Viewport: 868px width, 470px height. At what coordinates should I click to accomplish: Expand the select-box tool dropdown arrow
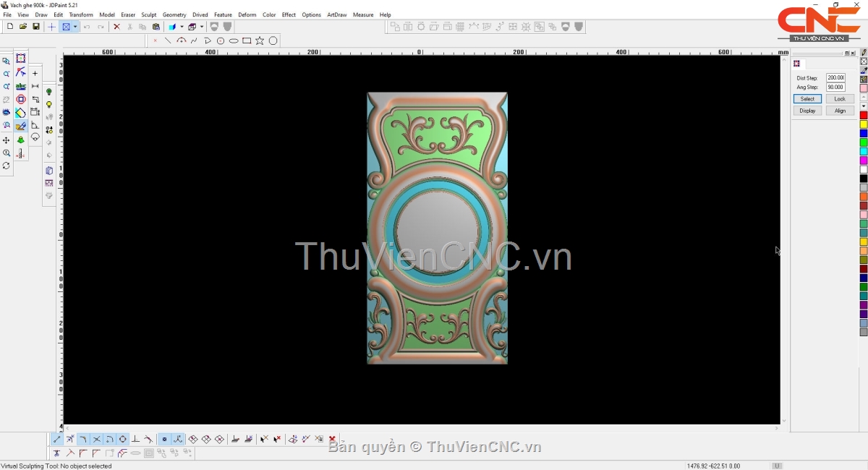point(75,27)
